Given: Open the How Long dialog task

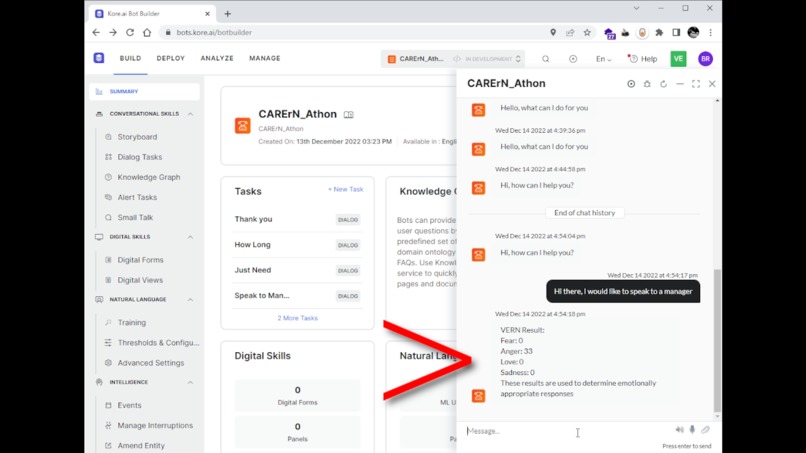Looking at the screenshot, I should tap(297, 245).
